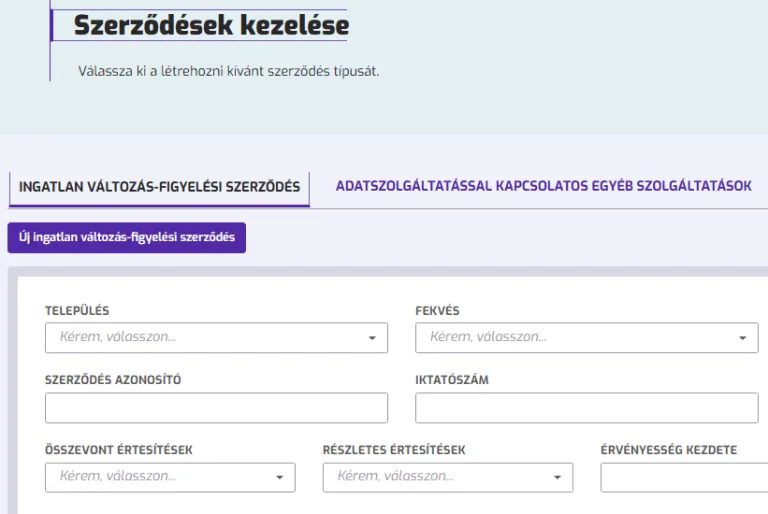Open Adatszolgáltatással kapcsolatos egyéb szolgáltatások tab
Screen dimensions: 768x514
pos(543,187)
